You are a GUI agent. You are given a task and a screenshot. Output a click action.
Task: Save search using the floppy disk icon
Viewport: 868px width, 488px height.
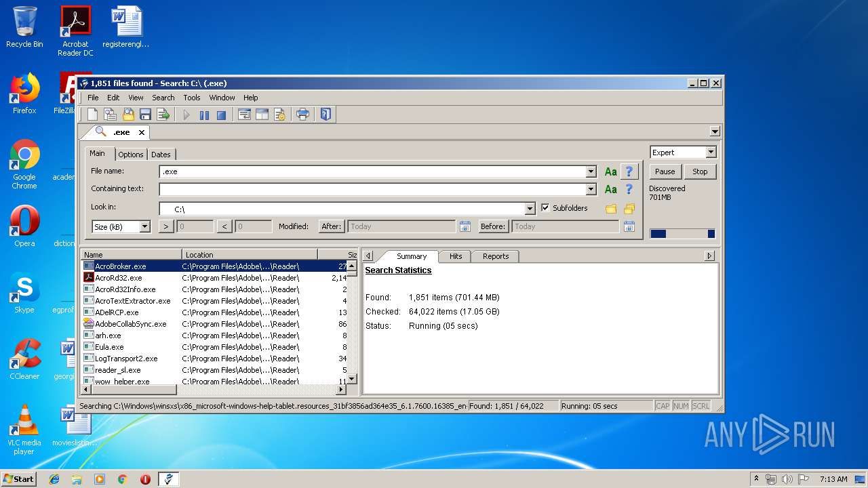(145, 115)
